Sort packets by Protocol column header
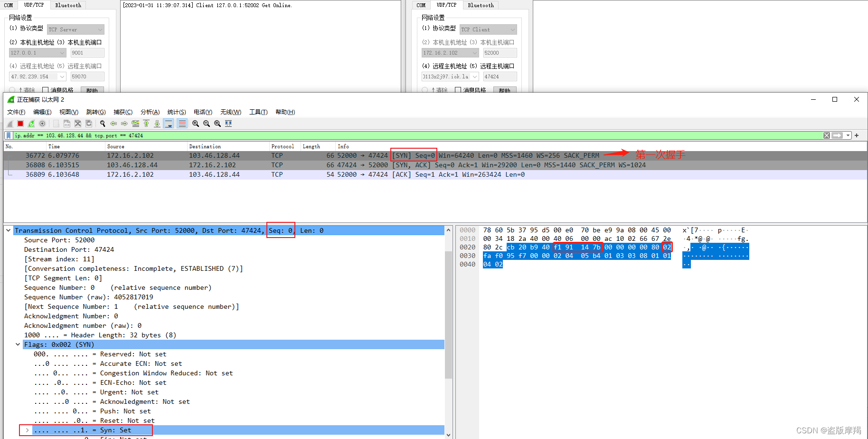Viewport: 868px width, 439px height. [x=285, y=146]
